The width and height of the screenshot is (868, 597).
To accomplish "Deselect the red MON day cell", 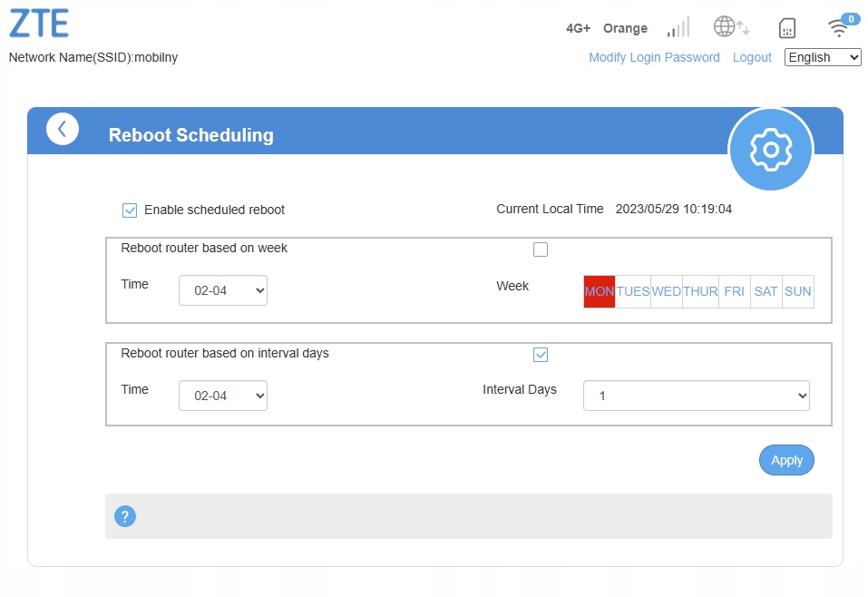I will click(600, 291).
